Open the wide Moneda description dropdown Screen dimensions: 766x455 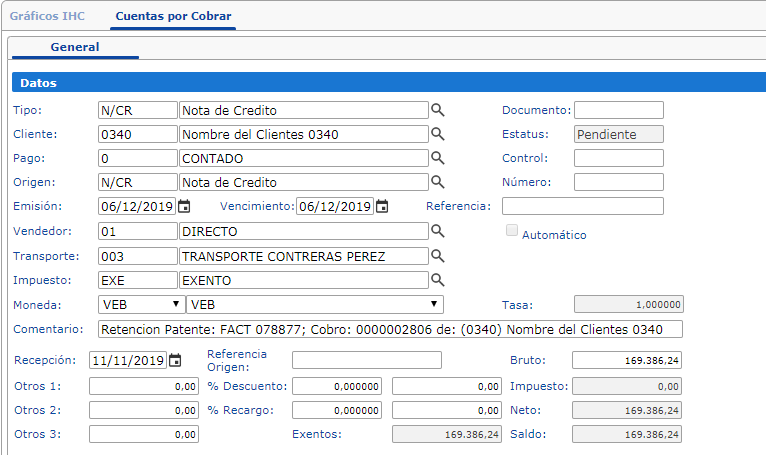315,304
